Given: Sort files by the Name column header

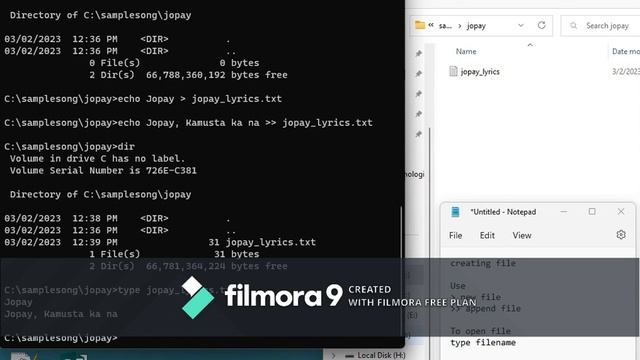Looking at the screenshot, I should pyautogui.click(x=466, y=51).
